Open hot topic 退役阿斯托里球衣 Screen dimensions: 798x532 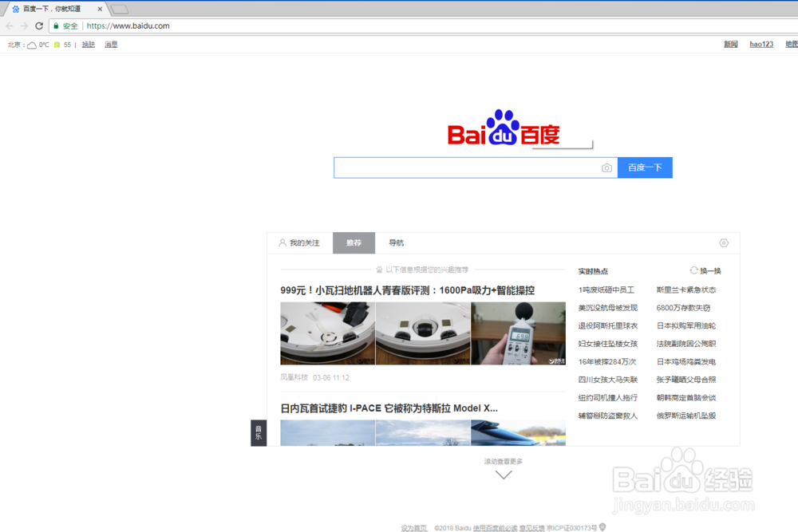pos(607,326)
